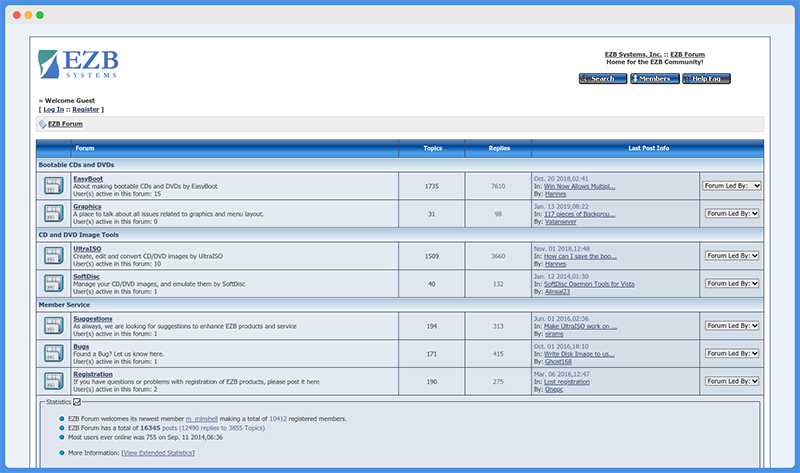Open Onepc user profile link
This screenshot has width=800, height=473.
point(554,389)
